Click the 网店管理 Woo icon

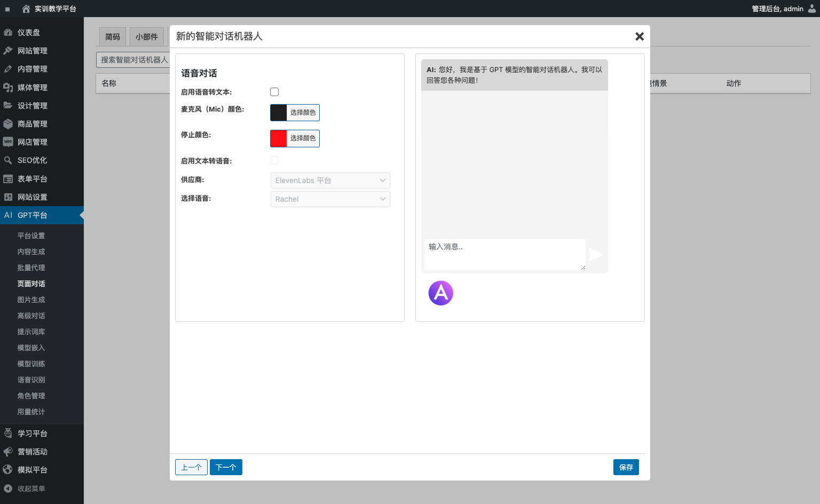pos(8,142)
